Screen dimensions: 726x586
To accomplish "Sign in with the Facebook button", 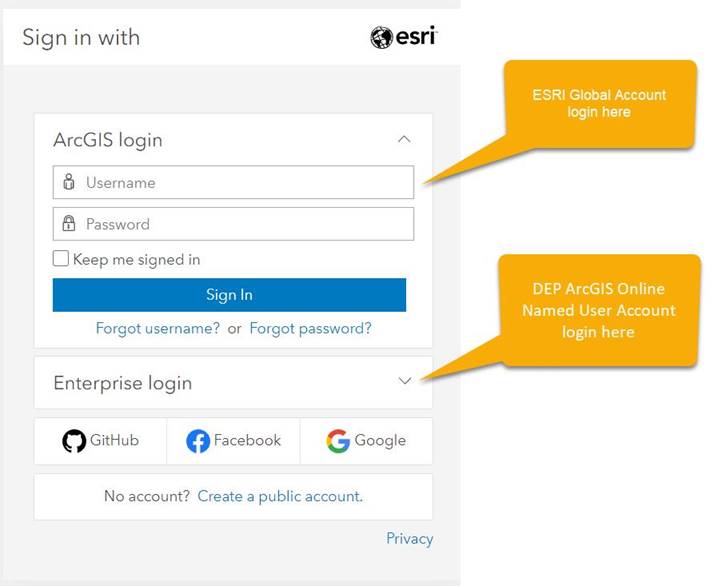I will tap(233, 441).
